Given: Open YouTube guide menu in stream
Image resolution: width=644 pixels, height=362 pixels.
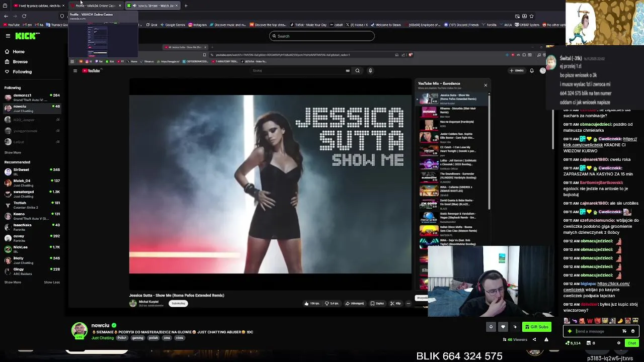Looking at the screenshot, I should click(x=75, y=71).
